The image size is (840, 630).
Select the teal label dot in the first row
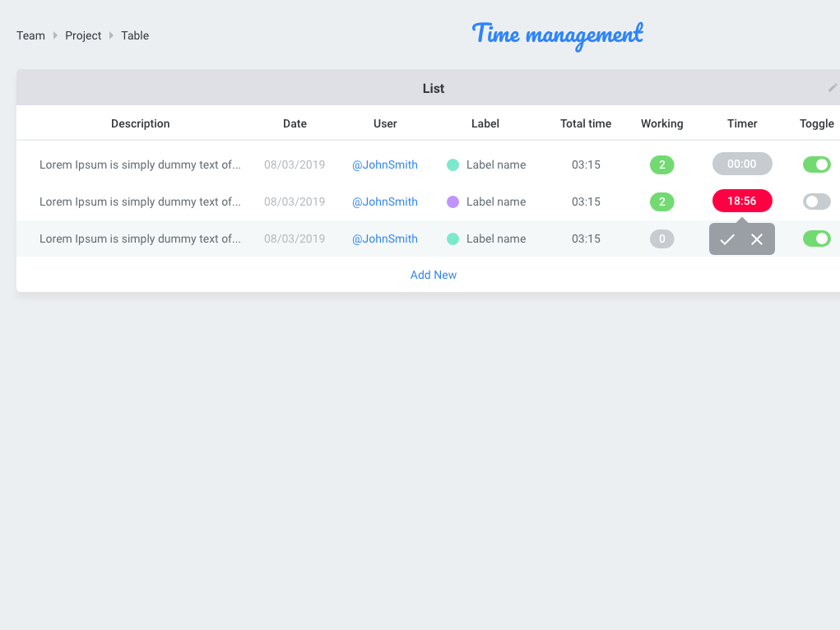tap(452, 164)
